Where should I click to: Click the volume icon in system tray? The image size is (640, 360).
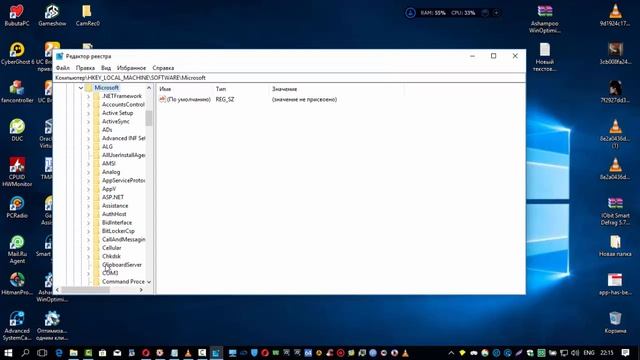click(575, 353)
